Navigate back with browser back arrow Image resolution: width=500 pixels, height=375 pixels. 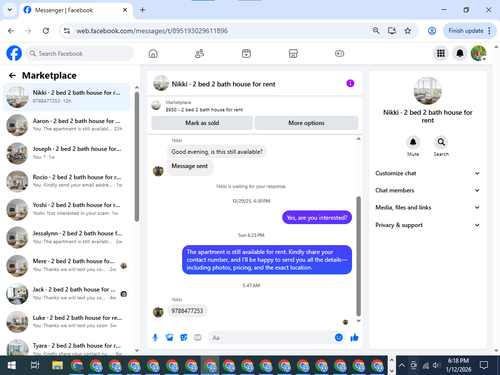11,31
